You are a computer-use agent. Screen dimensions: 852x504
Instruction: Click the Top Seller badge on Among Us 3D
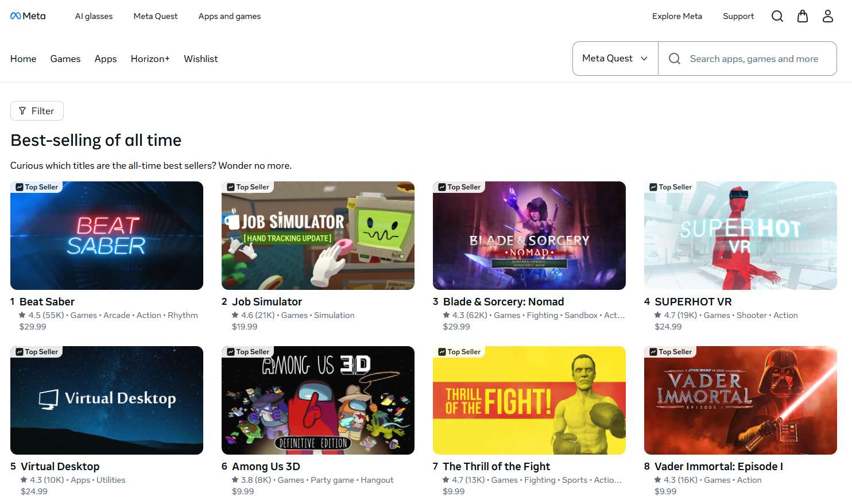pyautogui.click(x=248, y=352)
